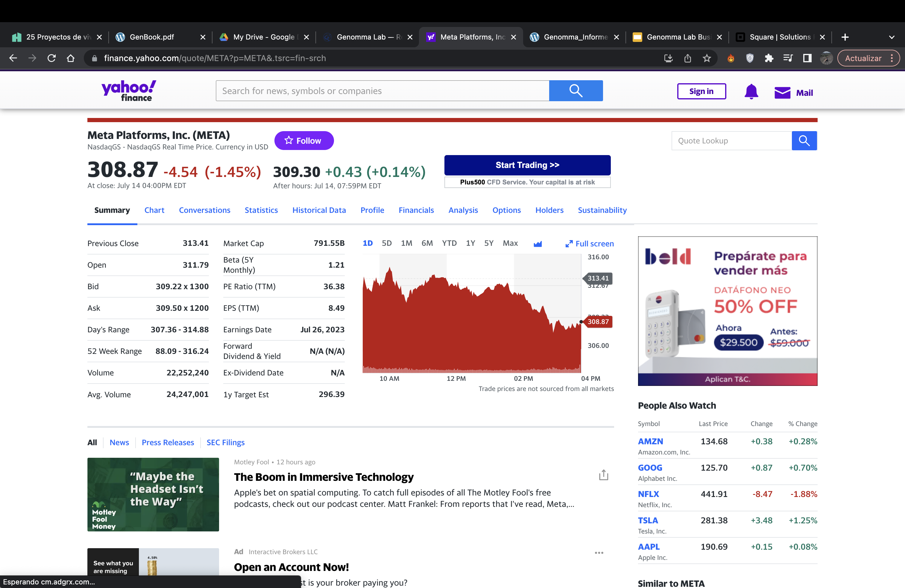Screen dimensions: 905x588
Task: Switch to the Financials tab
Action: coord(416,210)
